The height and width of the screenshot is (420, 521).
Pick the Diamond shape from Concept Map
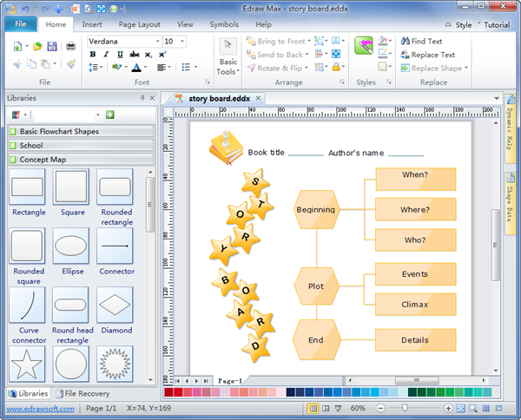[115, 305]
